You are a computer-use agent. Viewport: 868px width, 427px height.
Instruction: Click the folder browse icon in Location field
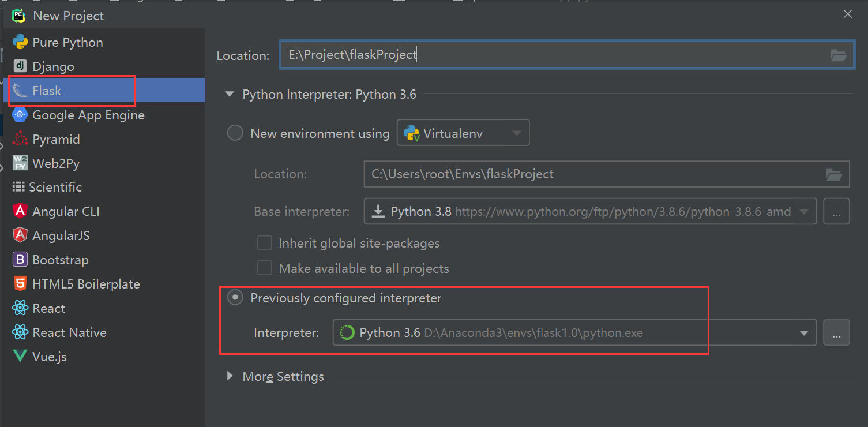click(x=838, y=55)
